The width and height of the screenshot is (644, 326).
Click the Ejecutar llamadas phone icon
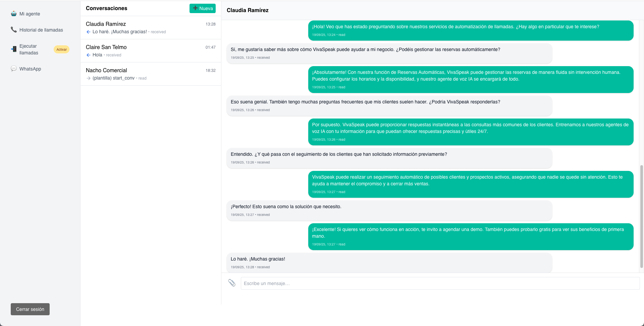[x=14, y=49]
